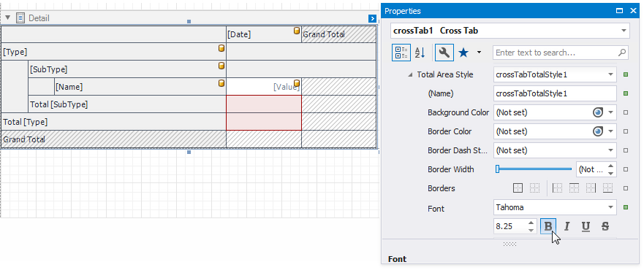Select the wrench Properties tab icon
This screenshot has height=270, width=644.
444,53
